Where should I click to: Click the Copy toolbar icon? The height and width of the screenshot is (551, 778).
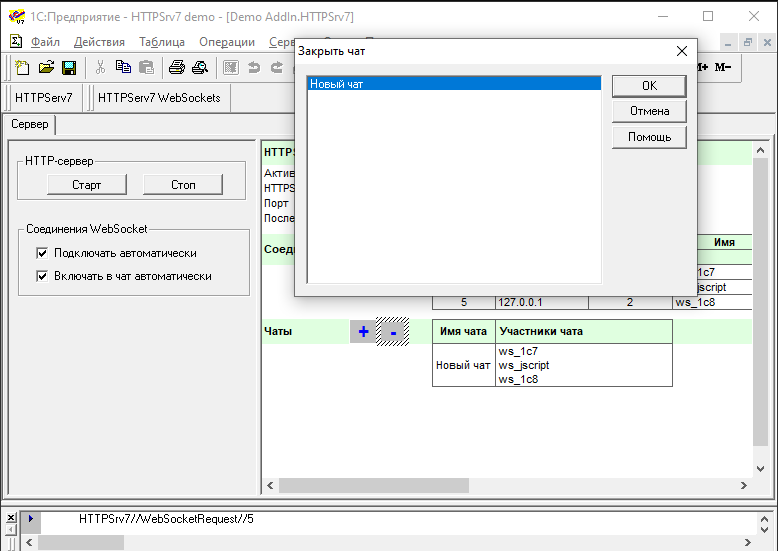coord(123,68)
